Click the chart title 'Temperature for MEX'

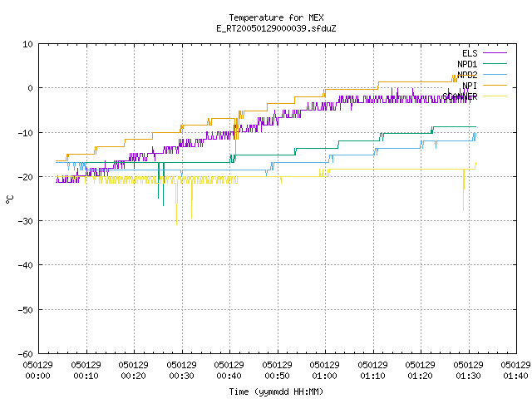coord(276,17)
